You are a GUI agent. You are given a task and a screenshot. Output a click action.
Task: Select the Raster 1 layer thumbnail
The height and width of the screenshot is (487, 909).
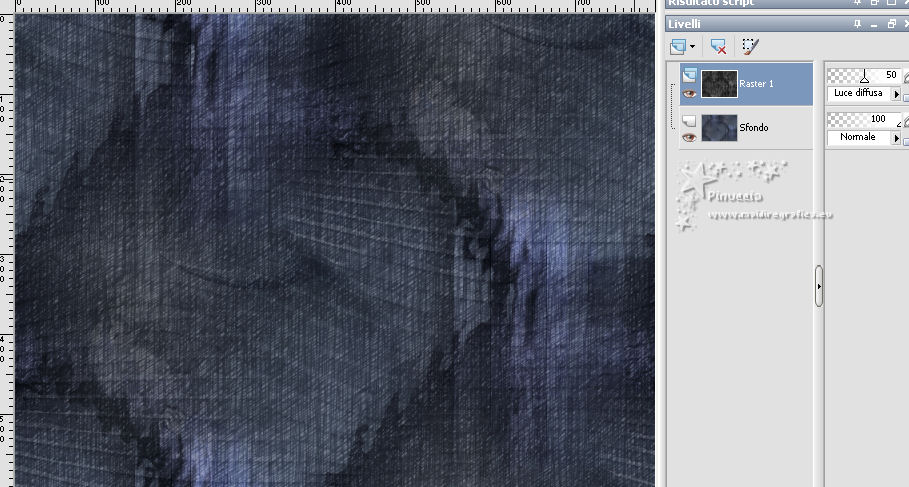(719, 83)
